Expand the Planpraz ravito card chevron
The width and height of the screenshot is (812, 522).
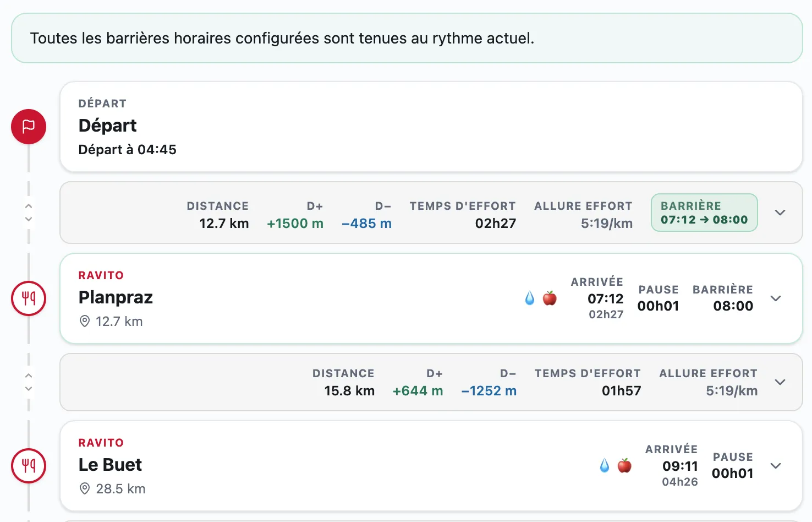[x=776, y=298]
